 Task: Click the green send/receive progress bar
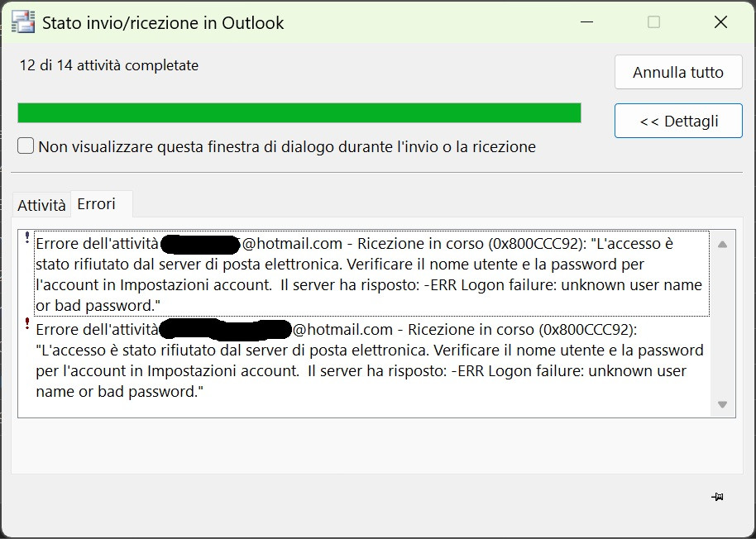coord(299,113)
